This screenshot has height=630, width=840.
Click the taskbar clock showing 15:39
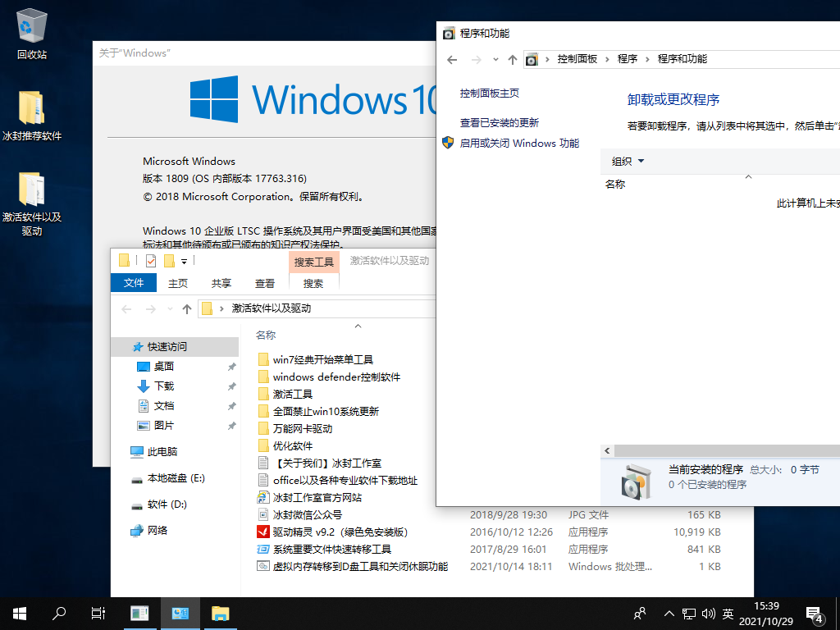point(766,614)
